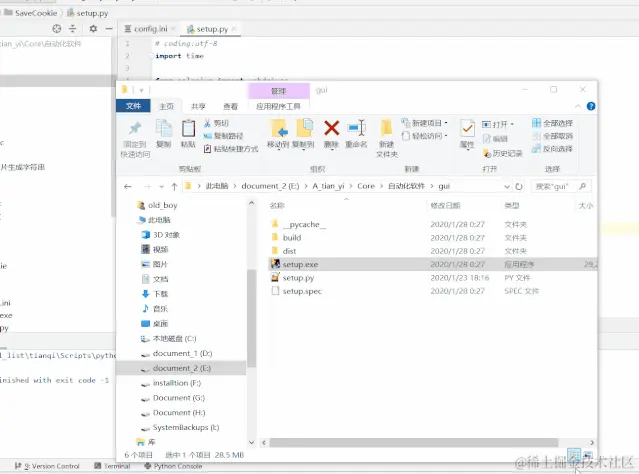The image size is (639, 474).
Task: Switch to config.ini editor tab
Action: click(x=150, y=29)
